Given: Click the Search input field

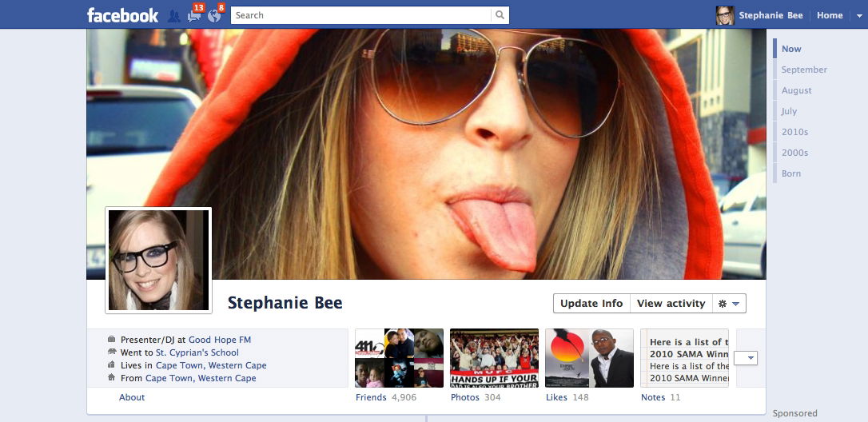Looking at the screenshot, I should pos(361,15).
